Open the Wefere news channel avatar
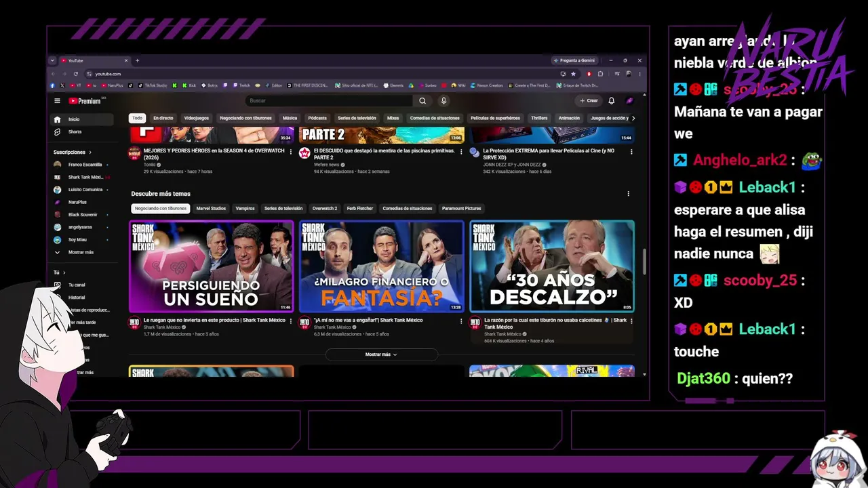The width and height of the screenshot is (868, 488). point(305,153)
